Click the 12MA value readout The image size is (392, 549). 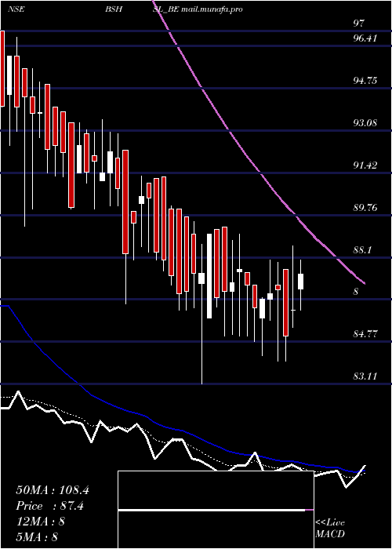point(40,522)
